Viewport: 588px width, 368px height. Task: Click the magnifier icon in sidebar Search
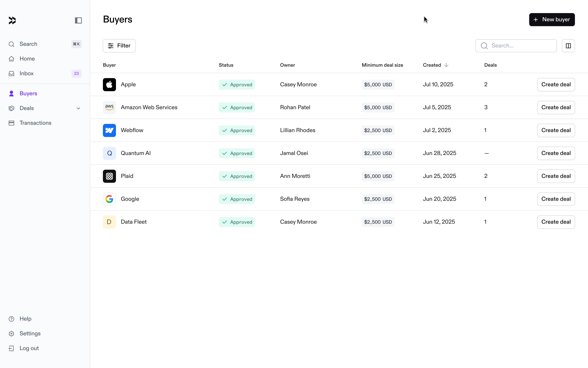(x=11, y=44)
